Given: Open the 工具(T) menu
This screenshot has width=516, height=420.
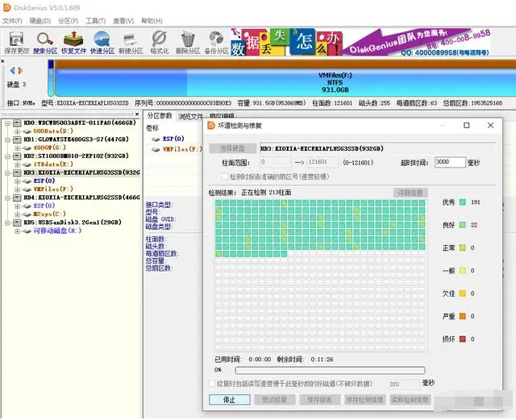Looking at the screenshot, I should click(95, 21).
